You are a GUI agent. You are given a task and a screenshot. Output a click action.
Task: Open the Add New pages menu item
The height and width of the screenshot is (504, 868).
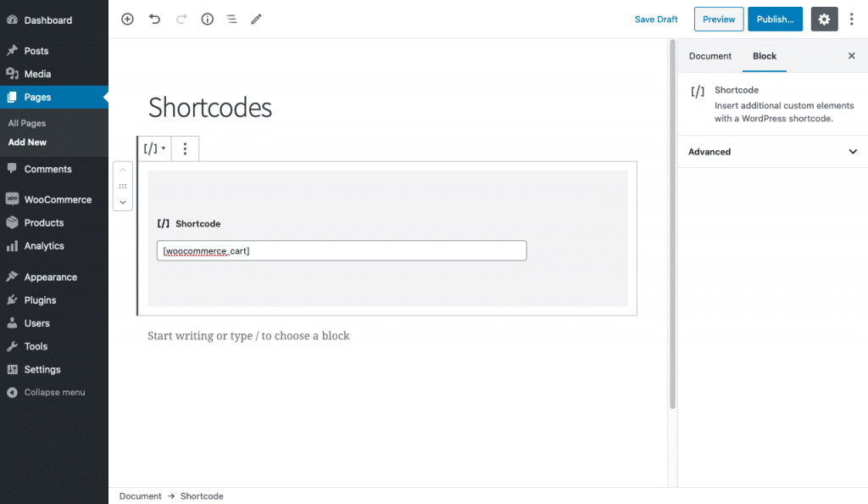coord(26,142)
